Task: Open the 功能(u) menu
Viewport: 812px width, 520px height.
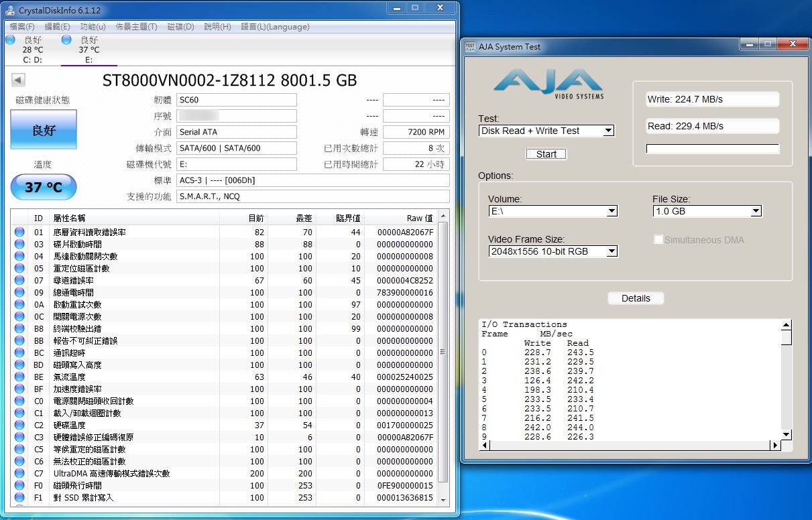Action: point(93,27)
